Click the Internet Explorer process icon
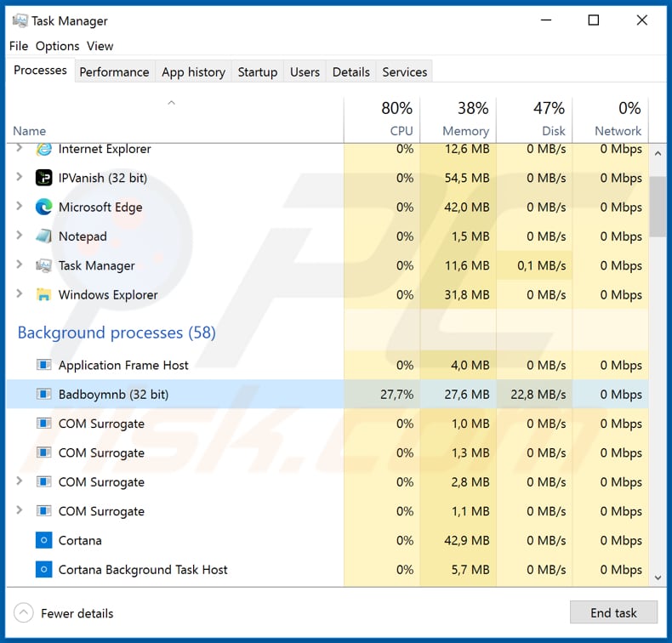Image resolution: width=672 pixels, height=643 pixels. [43, 149]
